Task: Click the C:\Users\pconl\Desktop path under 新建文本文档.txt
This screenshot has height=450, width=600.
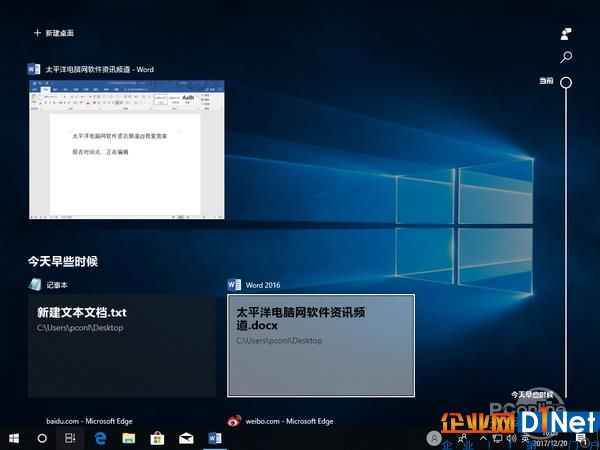Action: (80, 328)
